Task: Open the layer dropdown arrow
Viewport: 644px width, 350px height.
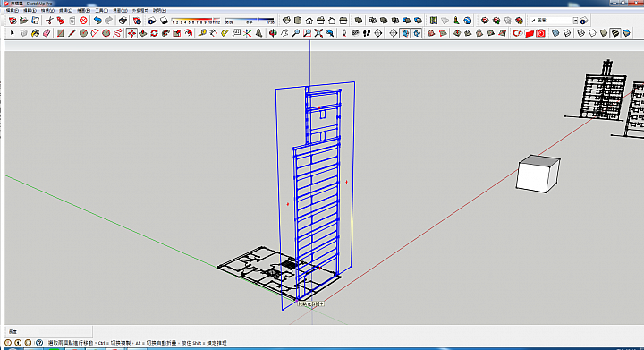Action: 575,20
